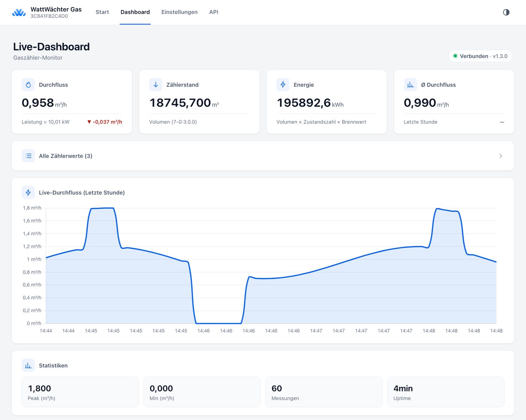
Task: Toggle dark mode contrast icon
Action: 506,12
